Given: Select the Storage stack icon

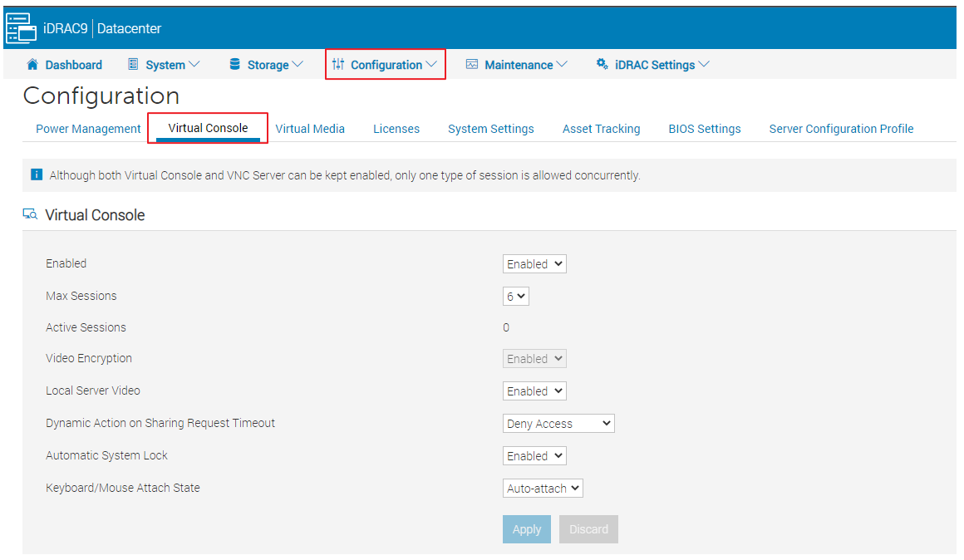Looking at the screenshot, I should click(x=234, y=64).
